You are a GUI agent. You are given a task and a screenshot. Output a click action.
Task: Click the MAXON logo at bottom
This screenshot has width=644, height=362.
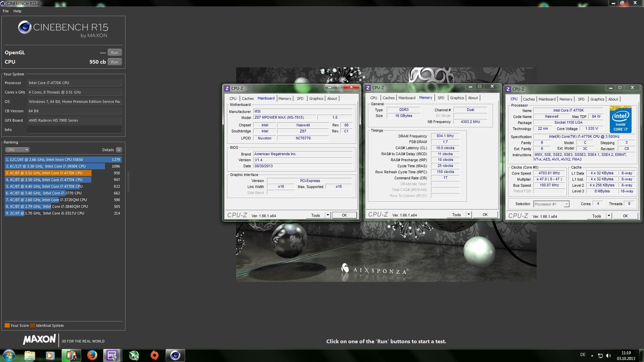pyautogui.click(x=39, y=340)
